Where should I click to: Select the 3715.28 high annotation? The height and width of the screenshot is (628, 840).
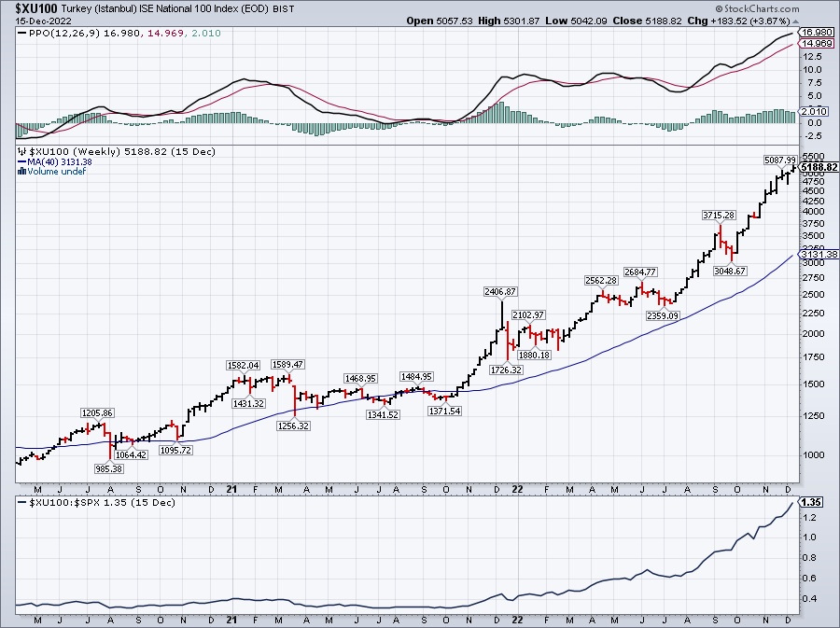[720, 215]
